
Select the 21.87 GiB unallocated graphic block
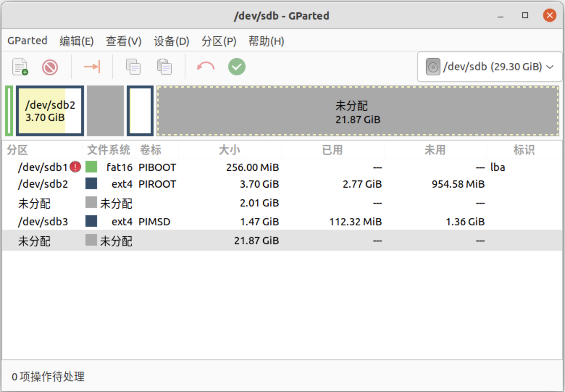click(357, 111)
